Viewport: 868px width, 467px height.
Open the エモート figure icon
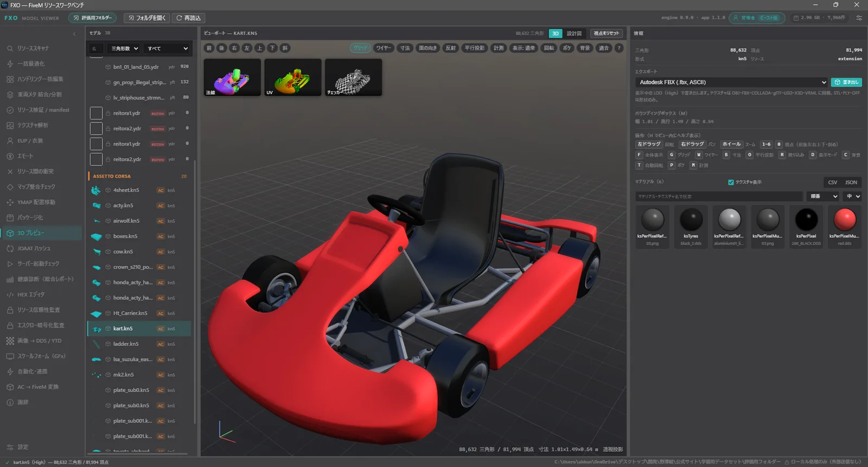click(x=10, y=156)
